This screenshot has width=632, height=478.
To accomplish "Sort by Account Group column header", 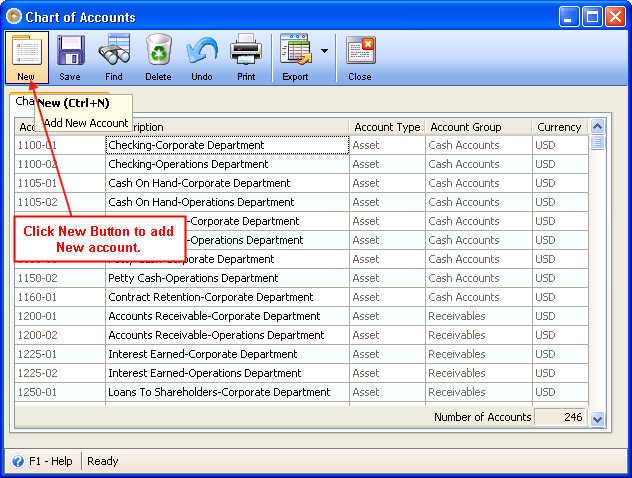I will (x=465, y=127).
